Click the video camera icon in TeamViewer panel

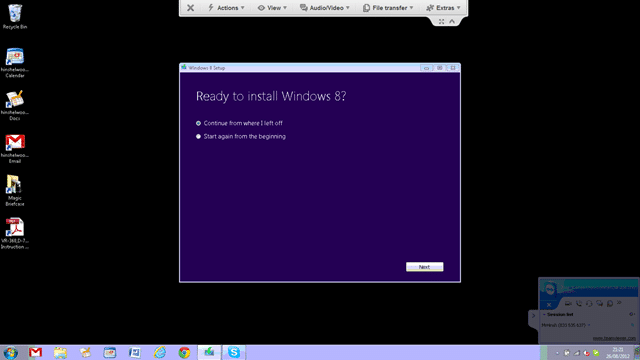[x=568, y=303]
